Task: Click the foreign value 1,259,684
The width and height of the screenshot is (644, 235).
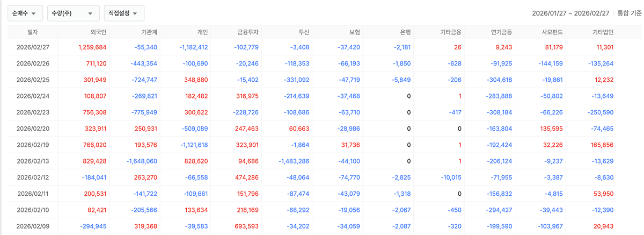Action: pos(92,47)
